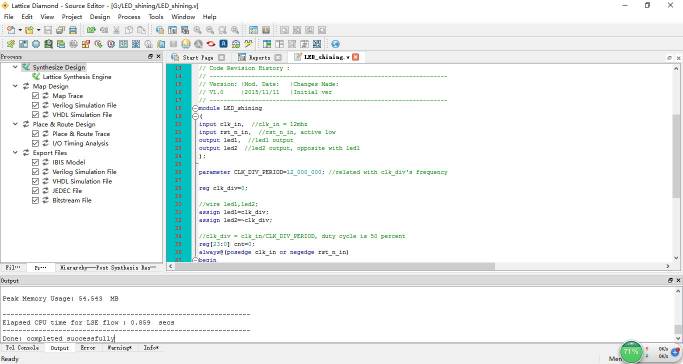Collapse the Export Files tree node
Screen dimensions: 683x364
[15, 153]
